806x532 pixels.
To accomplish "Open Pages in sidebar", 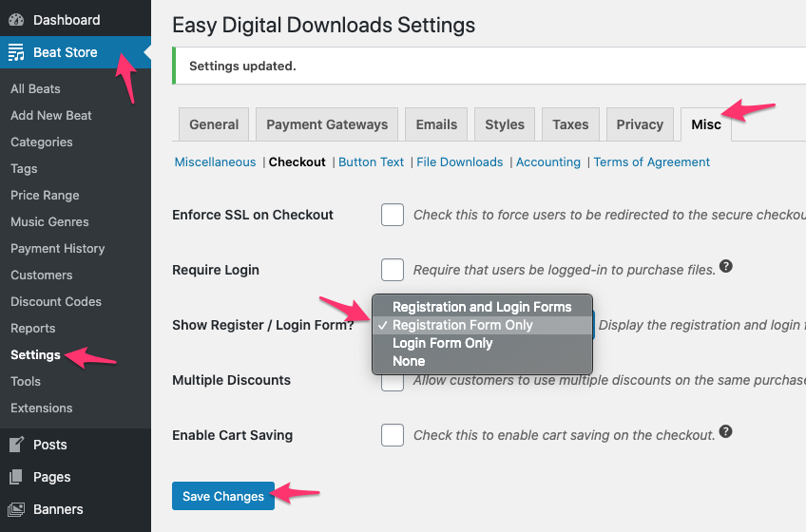I will 76,477.
